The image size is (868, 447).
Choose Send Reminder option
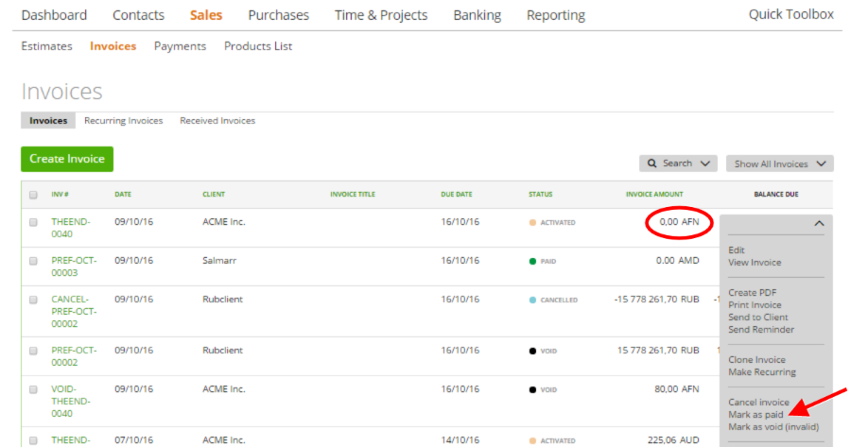coord(761,329)
